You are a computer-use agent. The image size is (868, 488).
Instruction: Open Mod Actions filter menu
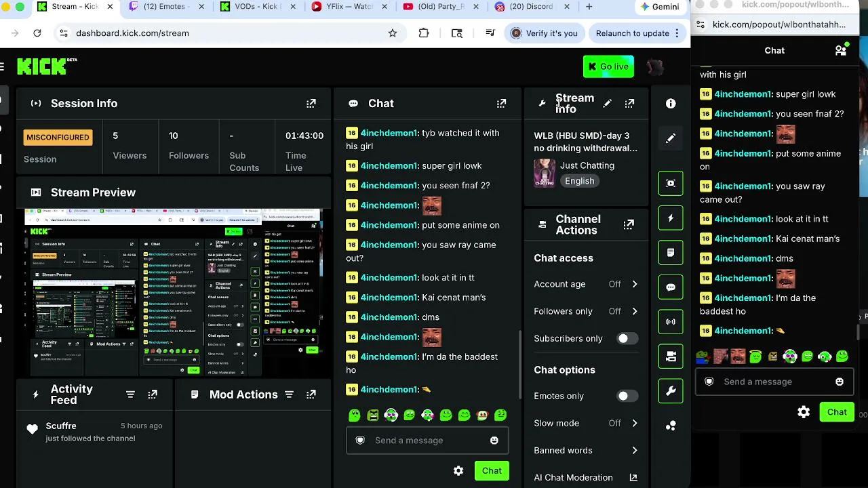tap(289, 394)
